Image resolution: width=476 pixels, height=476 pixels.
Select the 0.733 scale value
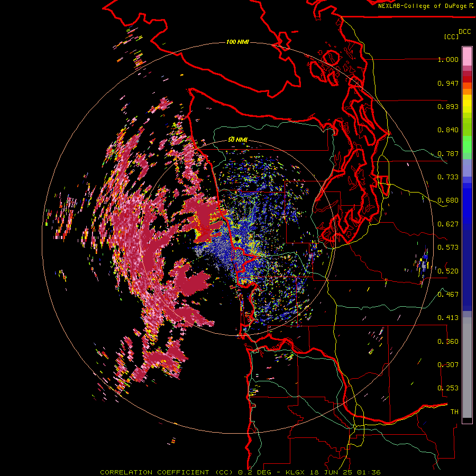point(448,177)
